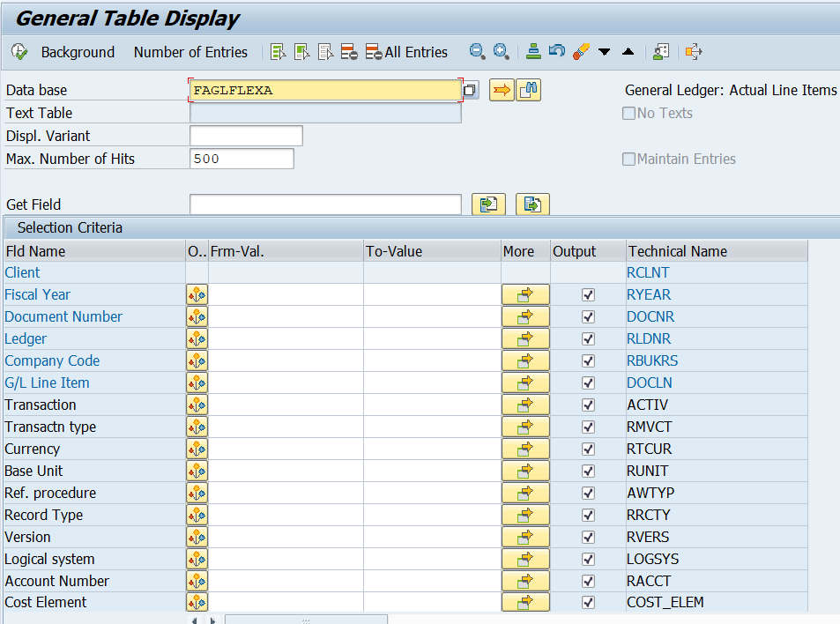Click the Company Code field link
This screenshot has width=840, height=624.
point(53,360)
